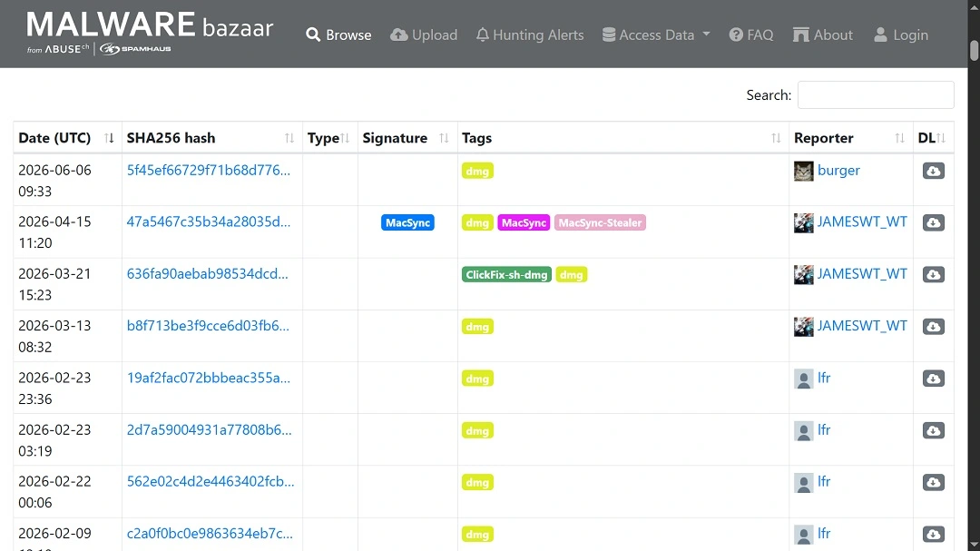The width and height of the screenshot is (980, 551).
Task: Click lfr avatar in the 2026-02-22 row
Action: tap(804, 482)
